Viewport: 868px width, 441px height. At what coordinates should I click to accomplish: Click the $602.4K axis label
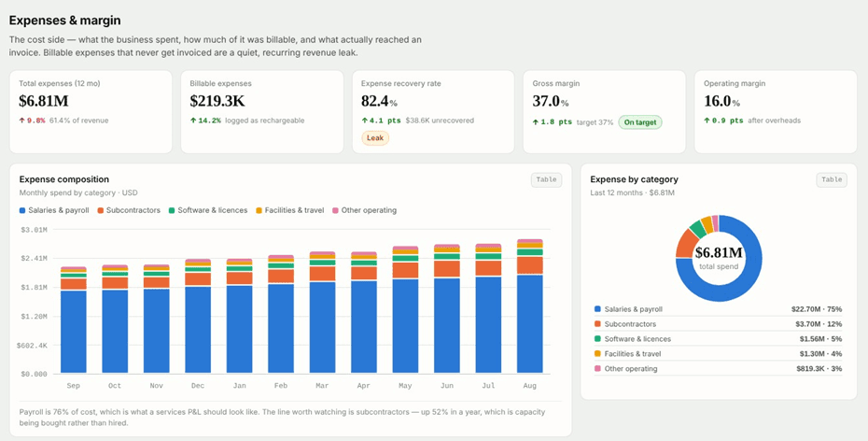coord(33,346)
